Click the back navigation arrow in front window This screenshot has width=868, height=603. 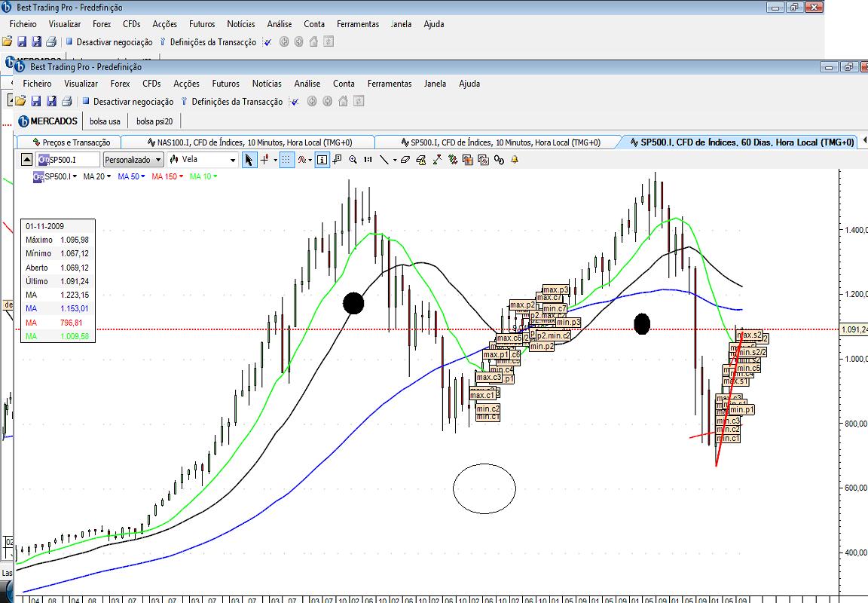312,101
